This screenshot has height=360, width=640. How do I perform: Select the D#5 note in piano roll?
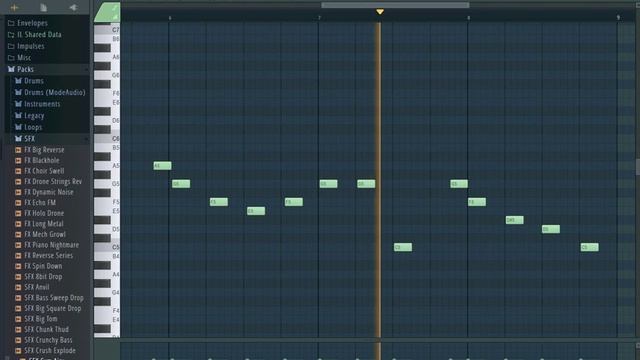[x=514, y=220]
